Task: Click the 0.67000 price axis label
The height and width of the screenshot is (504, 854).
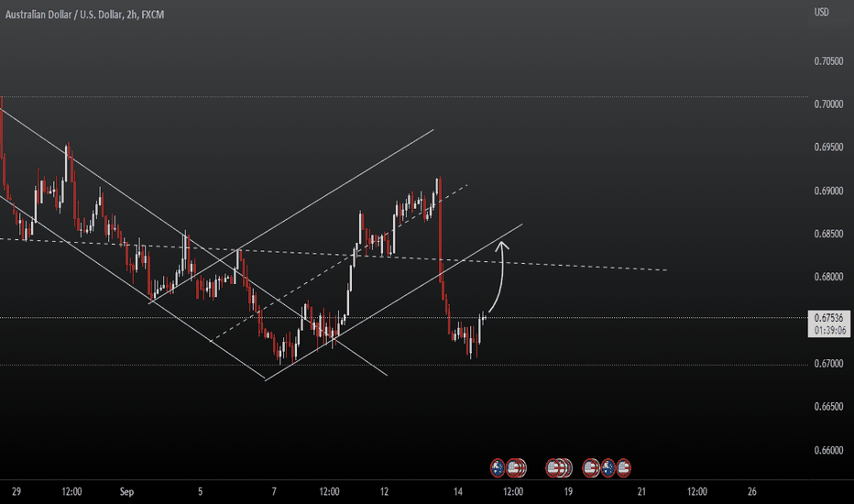Action: tap(828, 364)
